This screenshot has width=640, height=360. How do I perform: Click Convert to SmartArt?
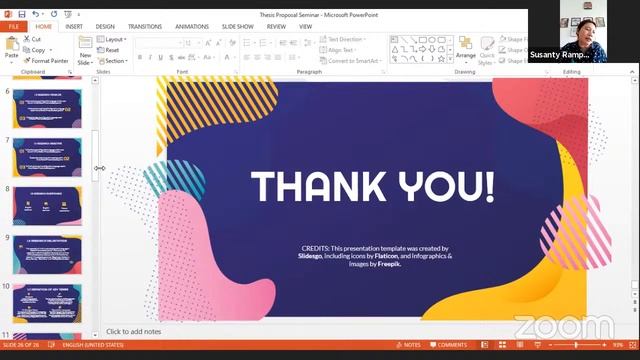point(351,60)
